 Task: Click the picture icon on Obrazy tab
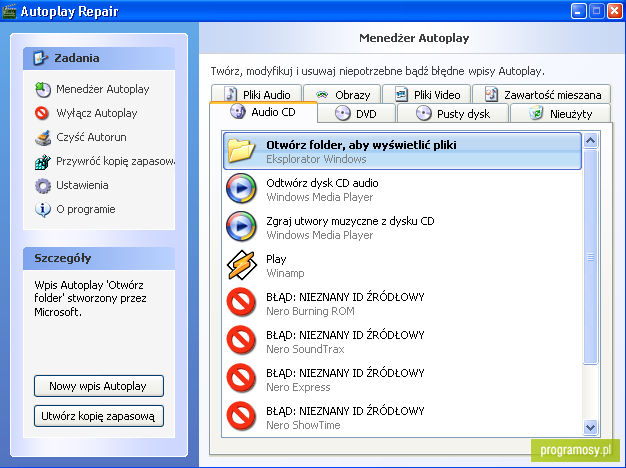tap(322, 95)
